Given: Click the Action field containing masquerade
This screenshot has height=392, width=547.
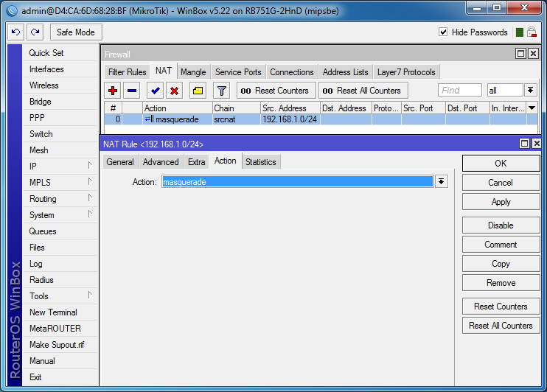Looking at the screenshot, I should (298, 182).
